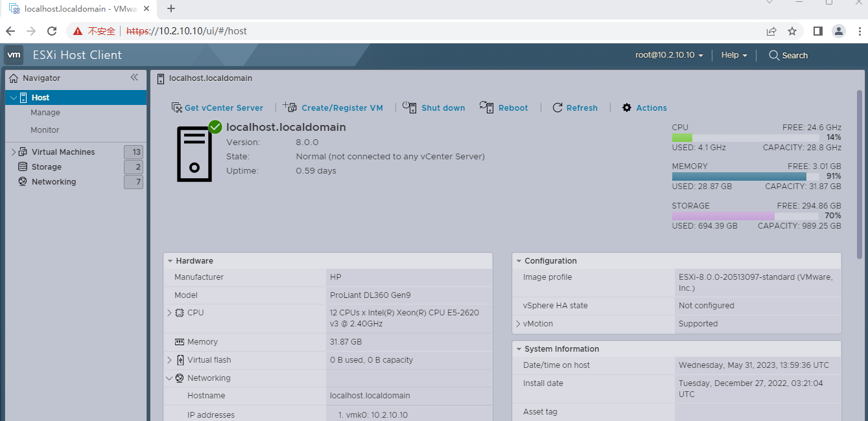Open the browser side panel icon
This screenshot has height=421, width=868.
pyautogui.click(x=818, y=31)
